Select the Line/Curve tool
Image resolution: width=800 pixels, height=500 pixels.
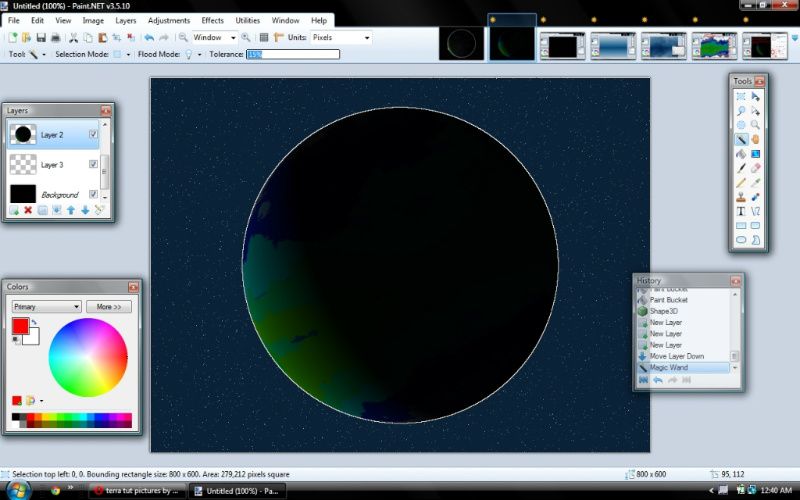756,211
